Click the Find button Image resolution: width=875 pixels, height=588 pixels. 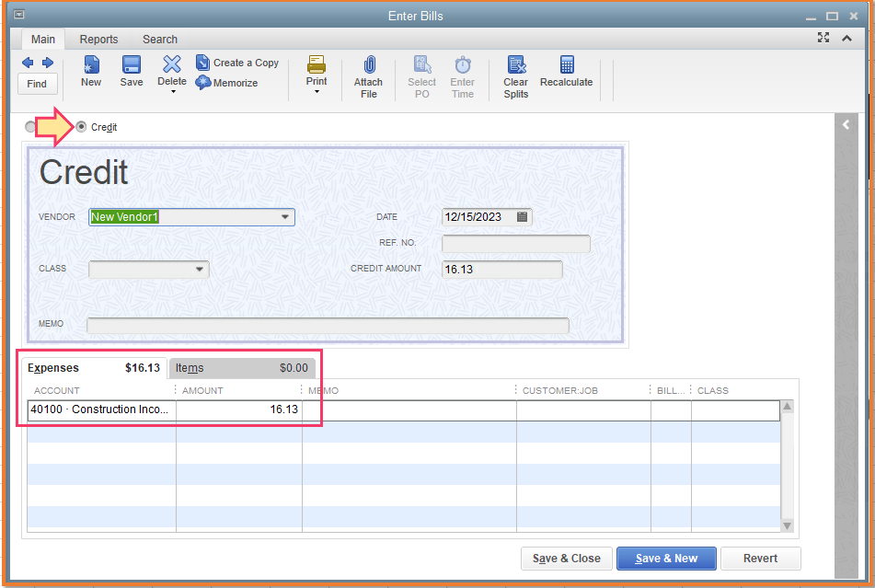[37, 84]
